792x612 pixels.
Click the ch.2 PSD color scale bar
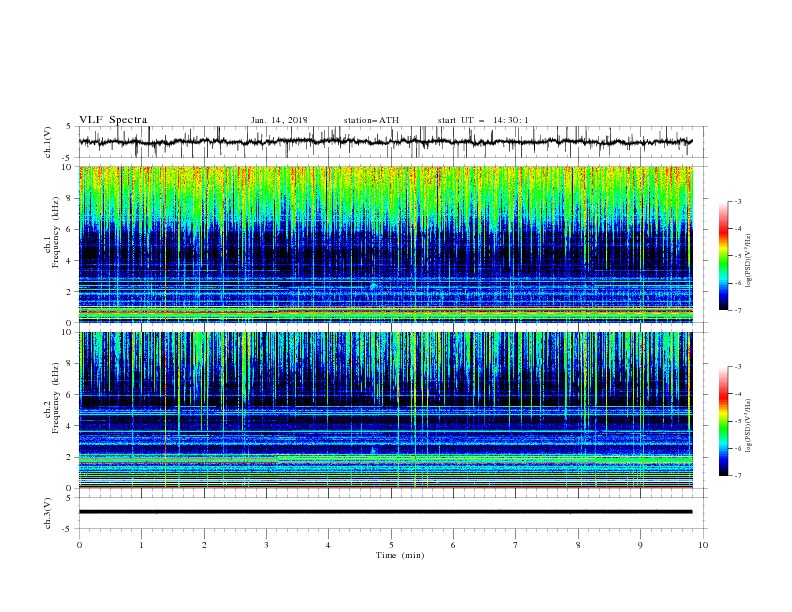(x=724, y=421)
